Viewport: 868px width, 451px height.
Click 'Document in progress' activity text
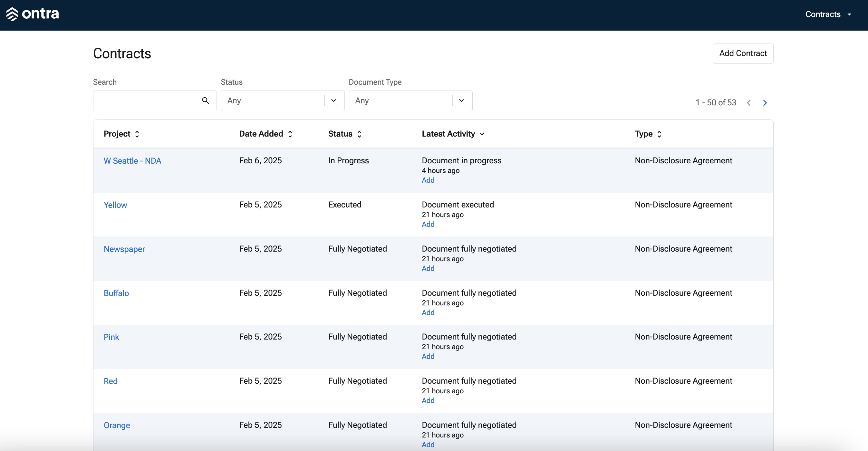[x=462, y=161]
